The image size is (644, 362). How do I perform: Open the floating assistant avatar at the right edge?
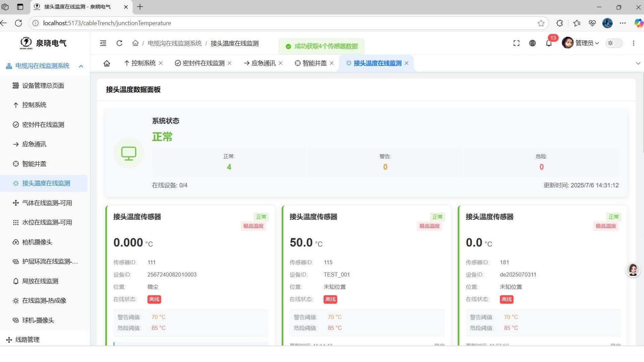pos(633,270)
